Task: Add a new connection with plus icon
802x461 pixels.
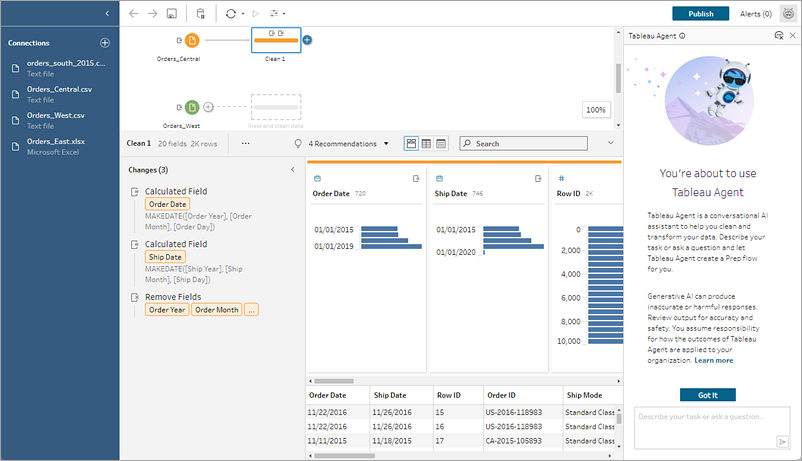Action: (x=105, y=43)
